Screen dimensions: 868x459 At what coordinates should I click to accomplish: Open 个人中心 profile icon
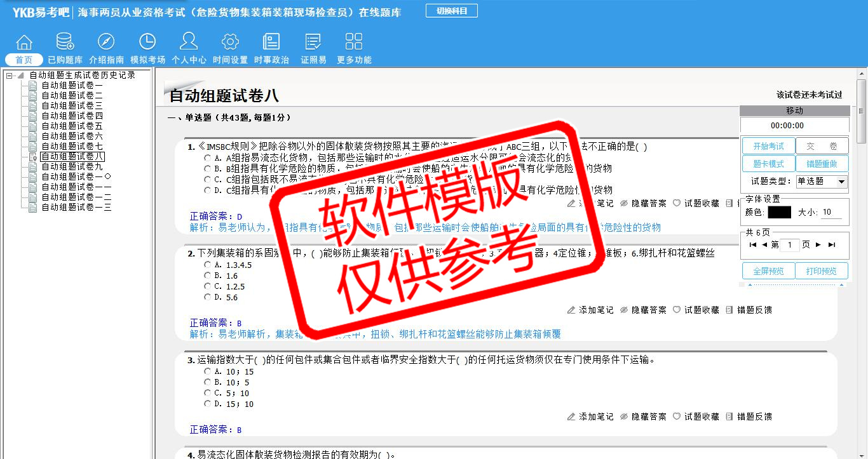(x=189, y=43)
